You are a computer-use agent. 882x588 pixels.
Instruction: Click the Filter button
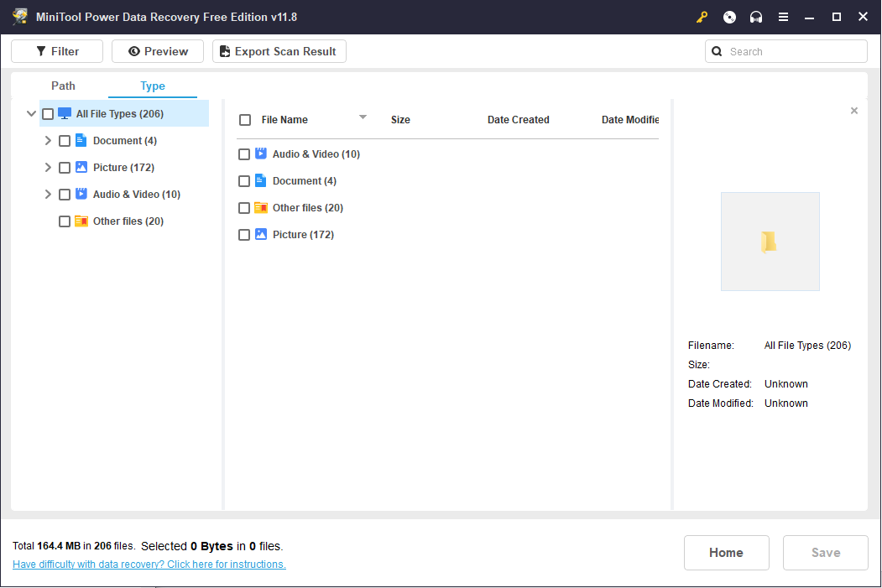pyautogui.click(x=57, y=51)
